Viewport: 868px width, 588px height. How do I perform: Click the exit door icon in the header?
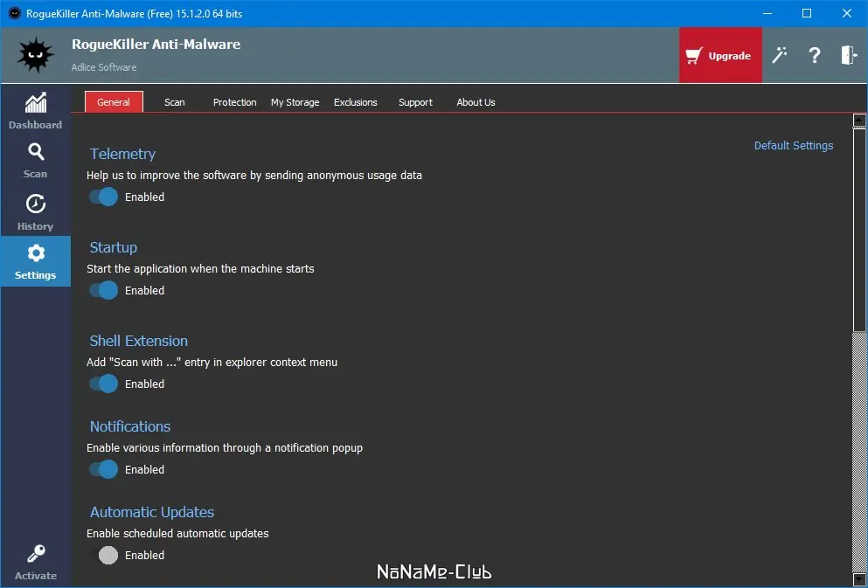849,55
